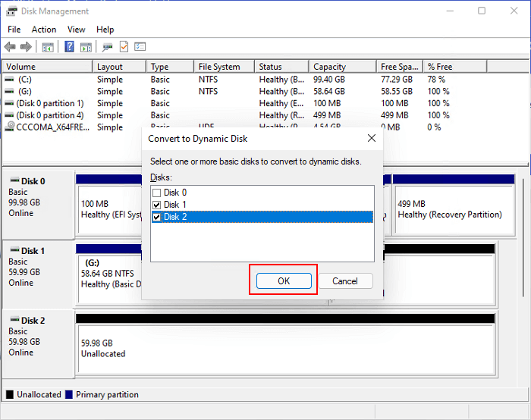Open the File menu
This screenshot has width=531, height=420.
[14, 30]
